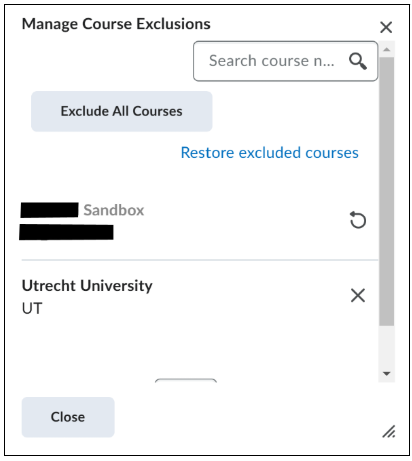This screenshot has width=412, height=461.
Task: Click the Exclude All Courses button
Action: point(122,111)
